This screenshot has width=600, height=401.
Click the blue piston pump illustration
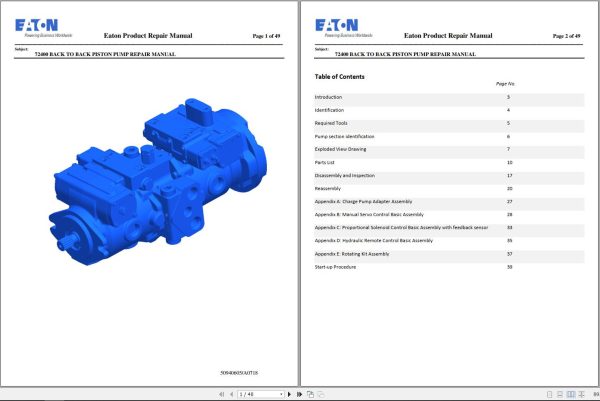click(158, 182)
